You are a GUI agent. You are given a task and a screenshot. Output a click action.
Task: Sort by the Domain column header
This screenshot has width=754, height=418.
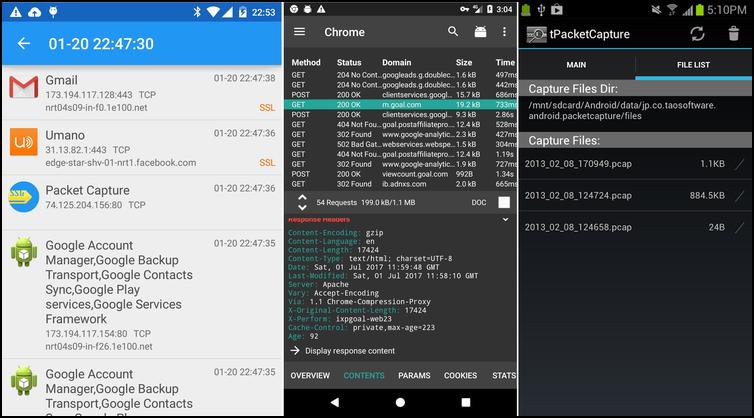click(x=397, y=63)
